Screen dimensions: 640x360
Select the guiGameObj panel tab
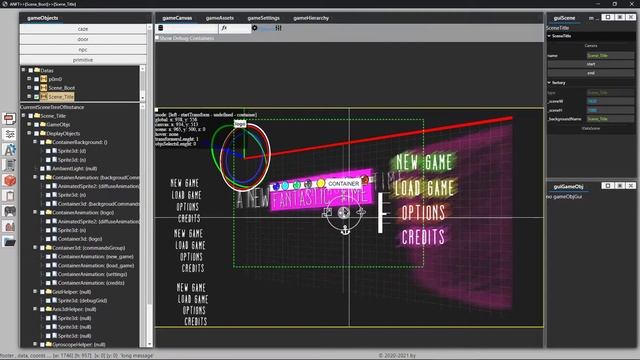[x=568, y=187]
